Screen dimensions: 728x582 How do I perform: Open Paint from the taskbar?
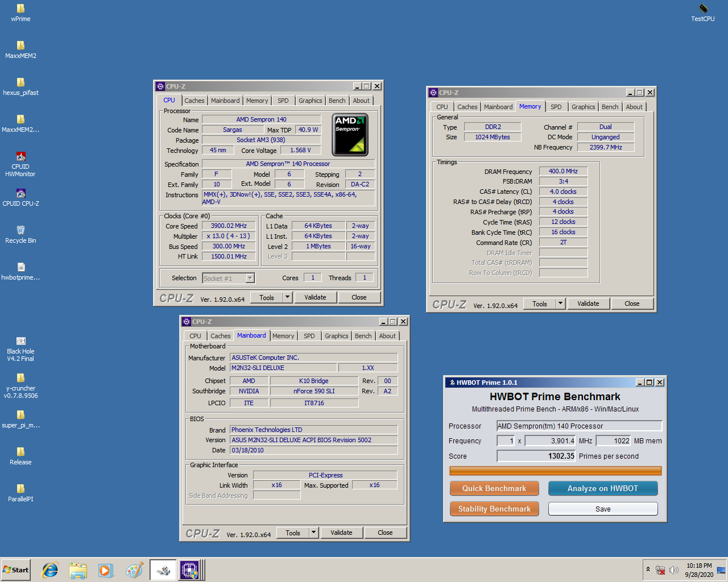point(134,570)
